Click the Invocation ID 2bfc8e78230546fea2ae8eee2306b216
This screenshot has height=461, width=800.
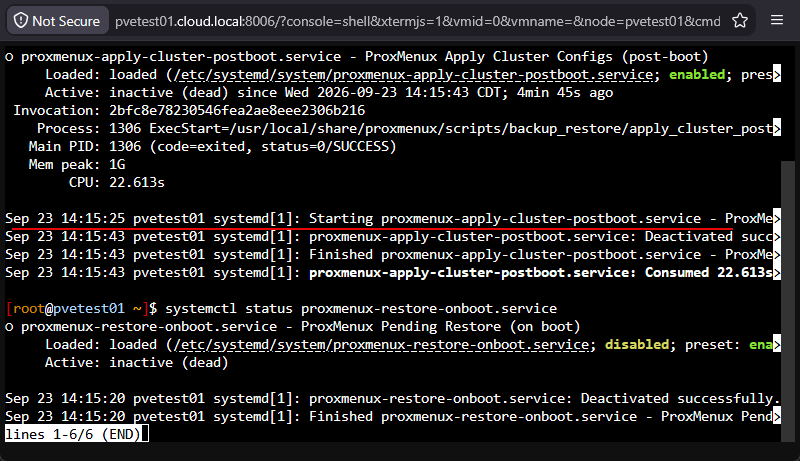(237, 111)
